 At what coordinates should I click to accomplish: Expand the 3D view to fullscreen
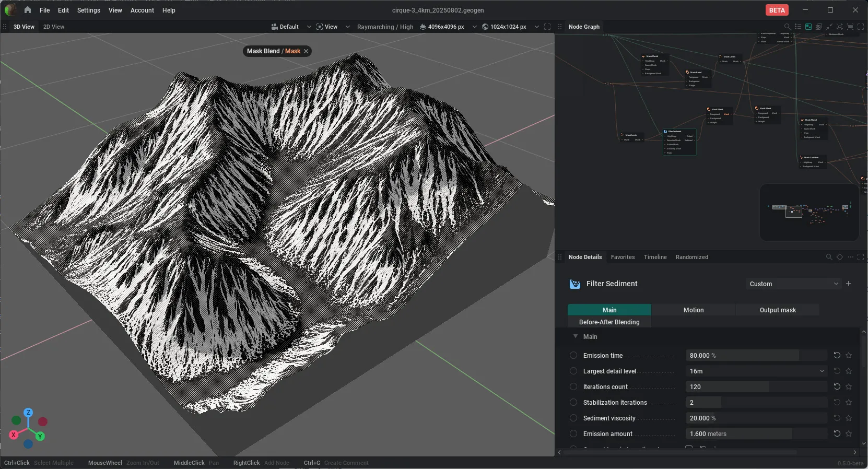coord(547,27)
